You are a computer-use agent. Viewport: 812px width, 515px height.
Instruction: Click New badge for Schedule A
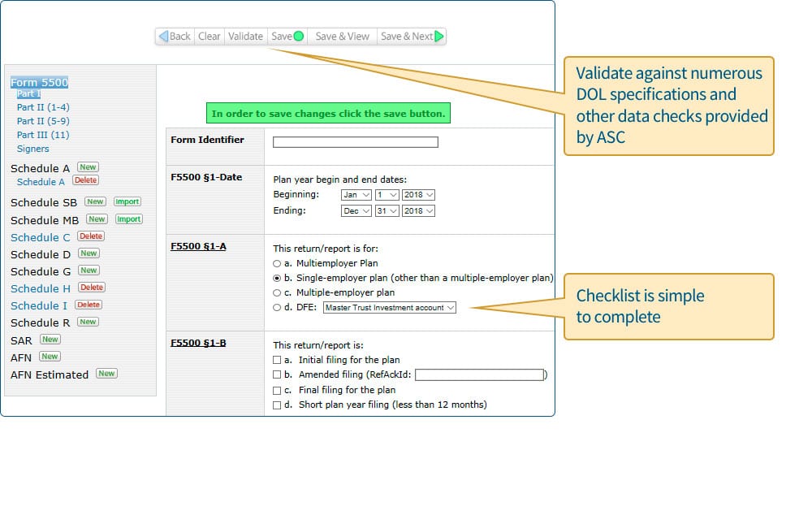[88, 167]
